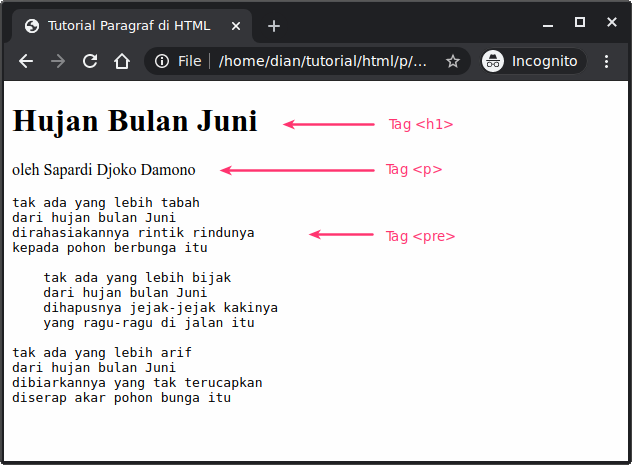
Task: Minimize the browser window
Action: click(548, 25)
